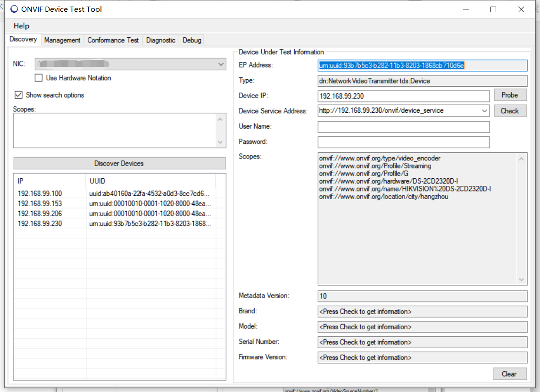Click device Scopes scrollbar up arrow

click(522, 159)
